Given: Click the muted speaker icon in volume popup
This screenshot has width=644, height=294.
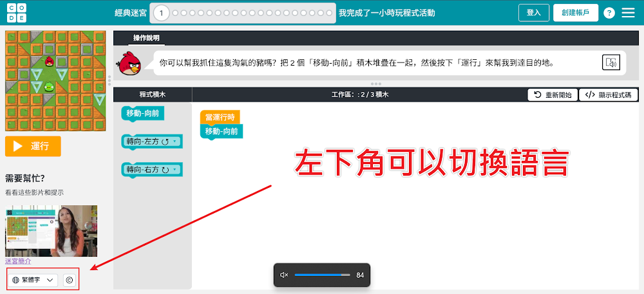Looking at the screenshot, I should (284, 275).
